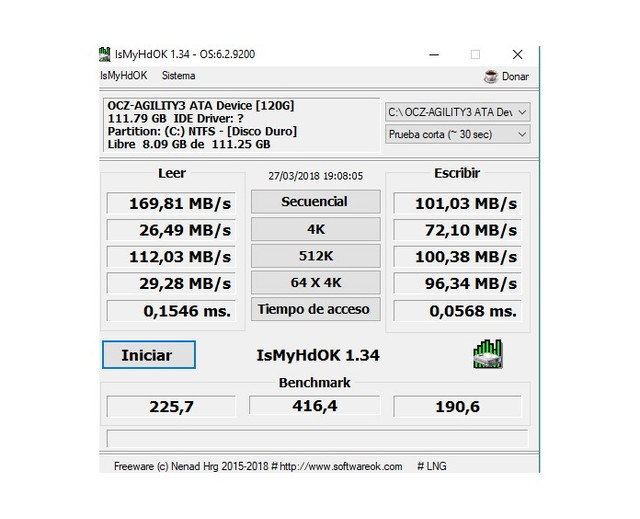640x519 pixels.
Task: Click the Secuencial test button
Action: click(316, 202)
